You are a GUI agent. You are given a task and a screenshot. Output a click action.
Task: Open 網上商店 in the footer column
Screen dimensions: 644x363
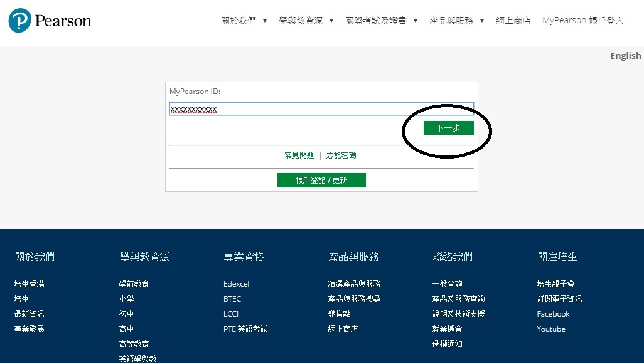pos(343,329)
